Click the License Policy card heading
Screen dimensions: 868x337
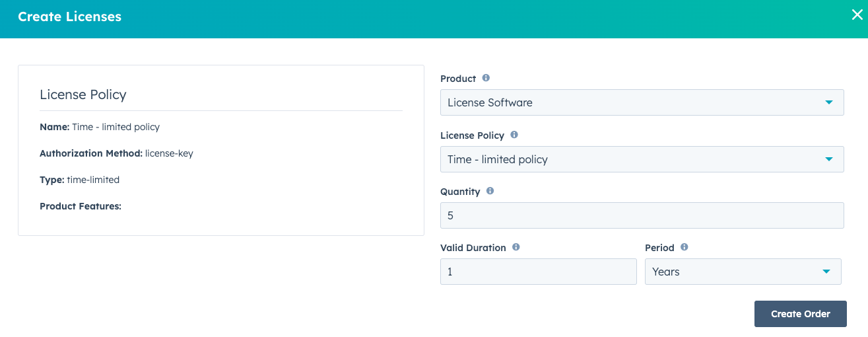tap(83, 94)
